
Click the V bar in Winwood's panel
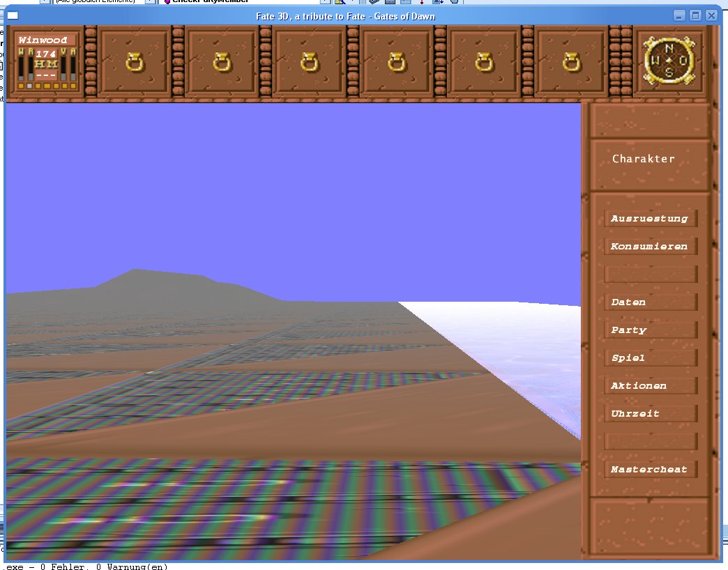coord(63,68)
